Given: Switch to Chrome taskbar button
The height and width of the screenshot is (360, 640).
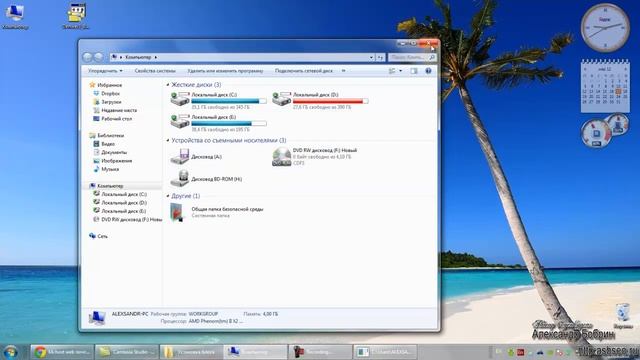Looking at the screenshot, I should tap(62, 352).
